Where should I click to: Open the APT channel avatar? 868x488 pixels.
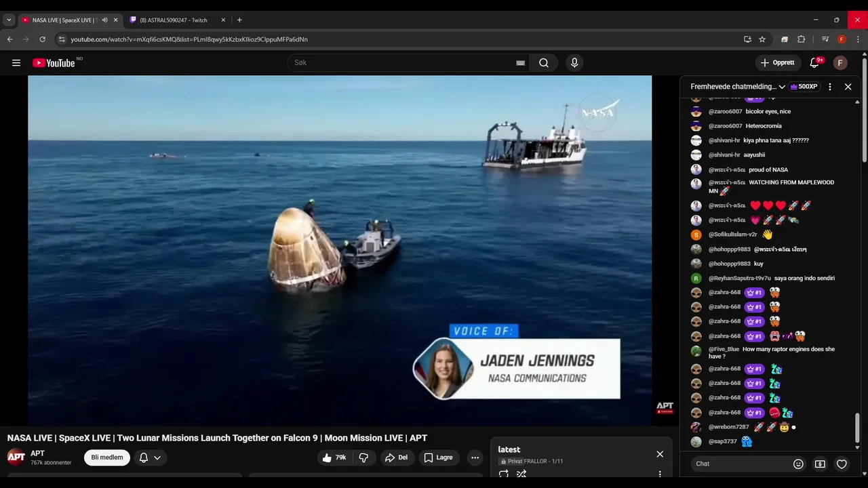click(x=16, y=457)
